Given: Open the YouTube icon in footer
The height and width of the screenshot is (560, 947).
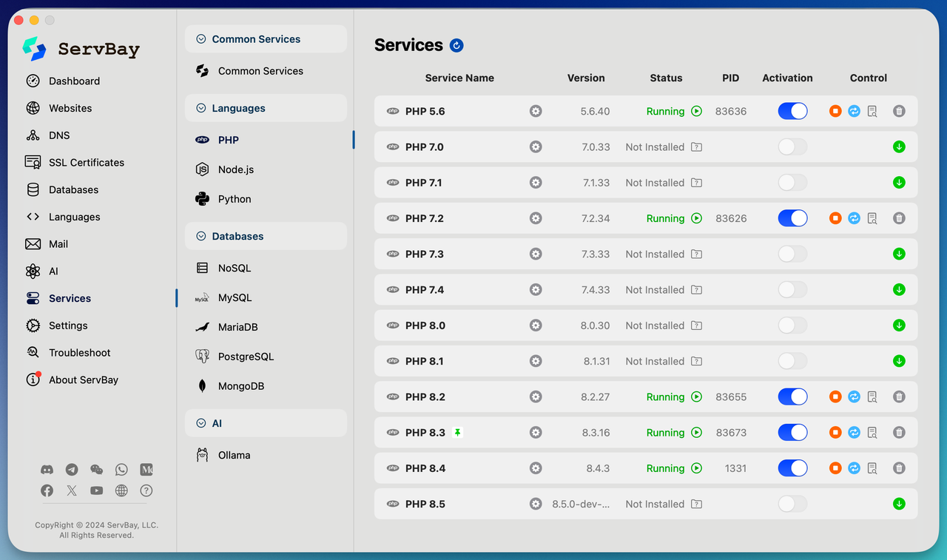Looking at the screenshot, I should click(x=96, y=490).
